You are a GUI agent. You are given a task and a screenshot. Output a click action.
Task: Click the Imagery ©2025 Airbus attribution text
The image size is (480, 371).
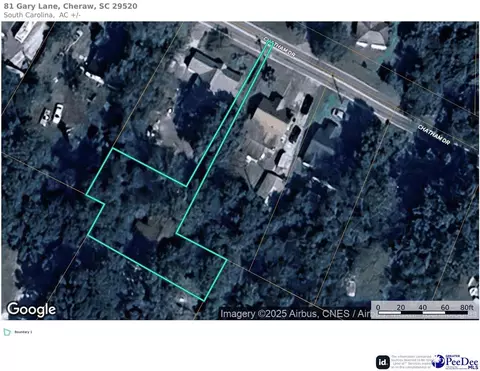(x=296, y=314)
